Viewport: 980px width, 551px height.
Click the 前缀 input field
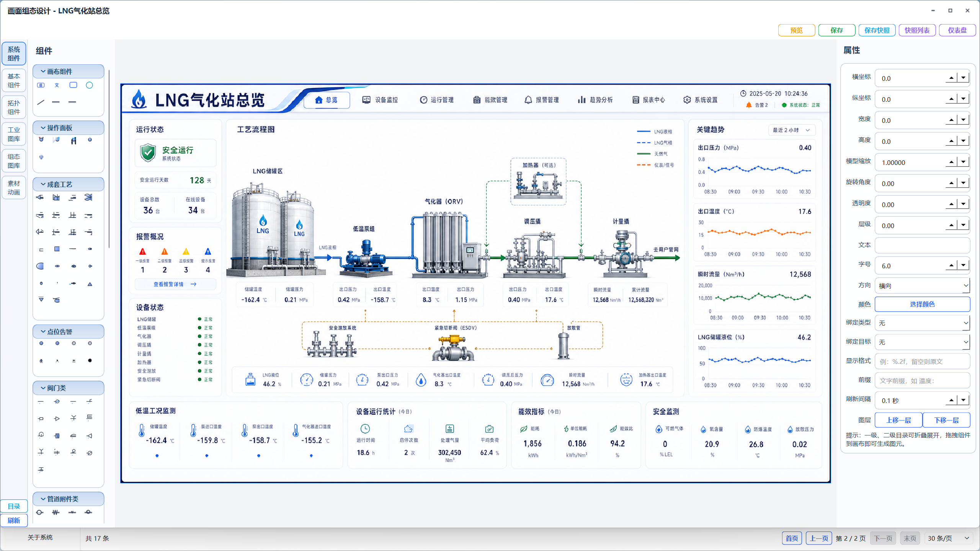coord(922,380)
